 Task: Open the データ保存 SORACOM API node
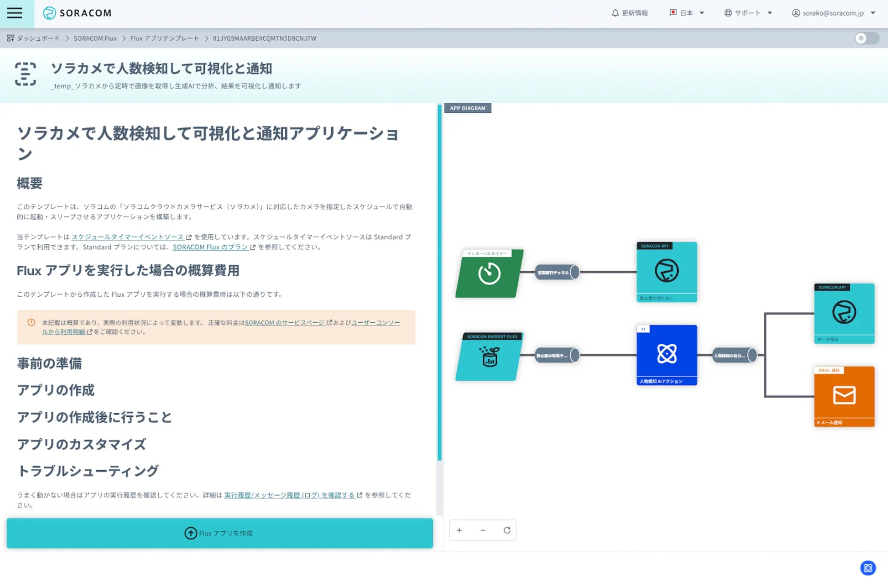click(x=844, y=313)
